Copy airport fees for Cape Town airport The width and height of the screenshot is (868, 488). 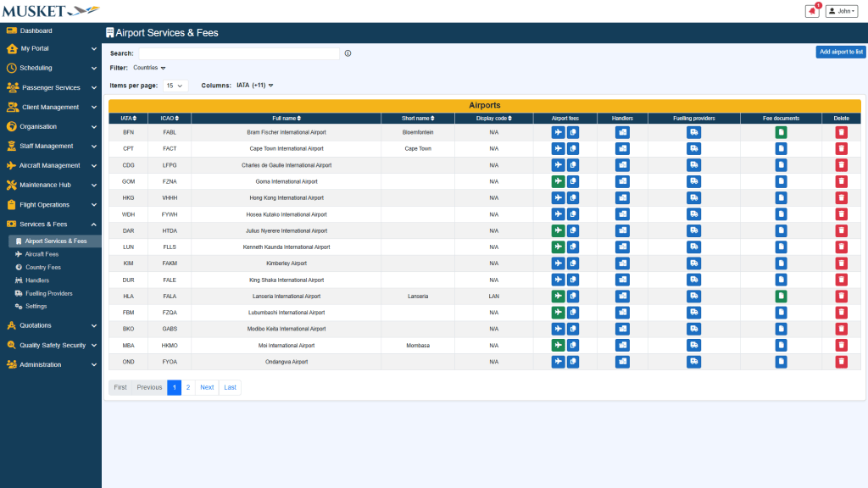pyautogui.click(x=573, y=148)
